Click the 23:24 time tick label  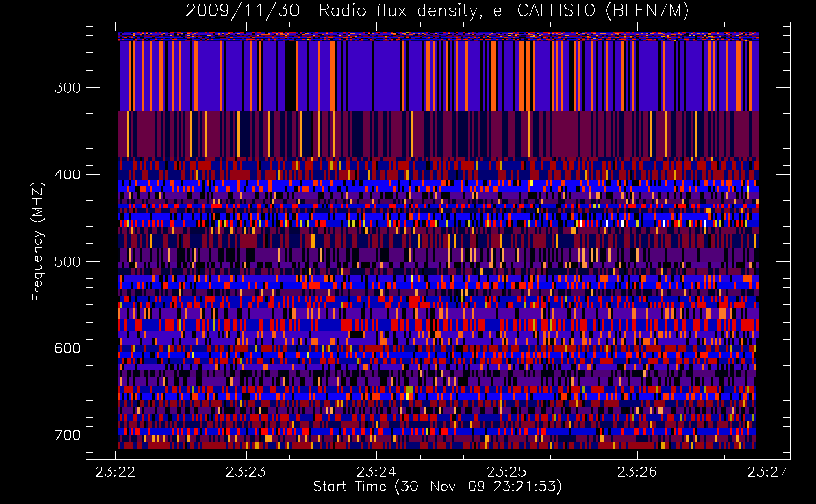[x=376, y=472]
